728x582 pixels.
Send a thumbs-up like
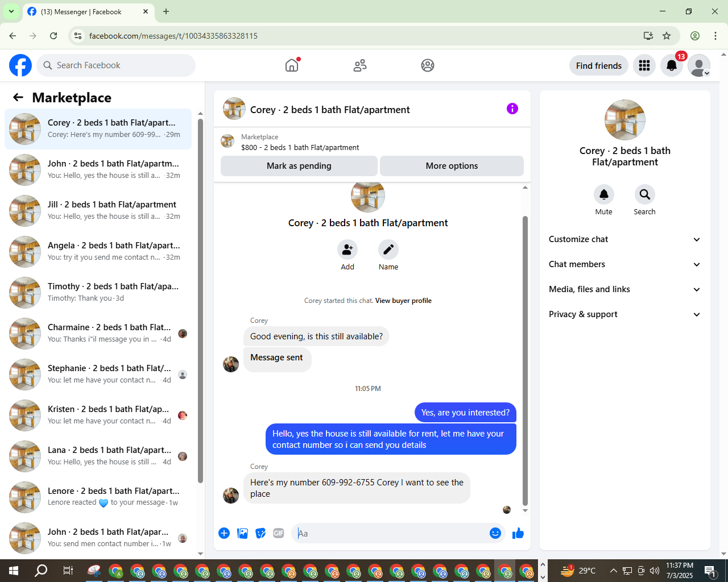click(518, 533)
